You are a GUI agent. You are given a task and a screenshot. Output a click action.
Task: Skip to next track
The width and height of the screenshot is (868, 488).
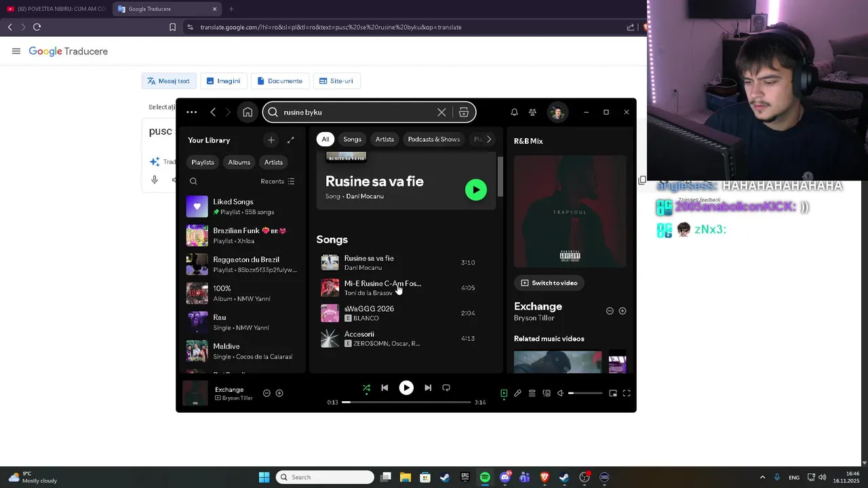428,388
